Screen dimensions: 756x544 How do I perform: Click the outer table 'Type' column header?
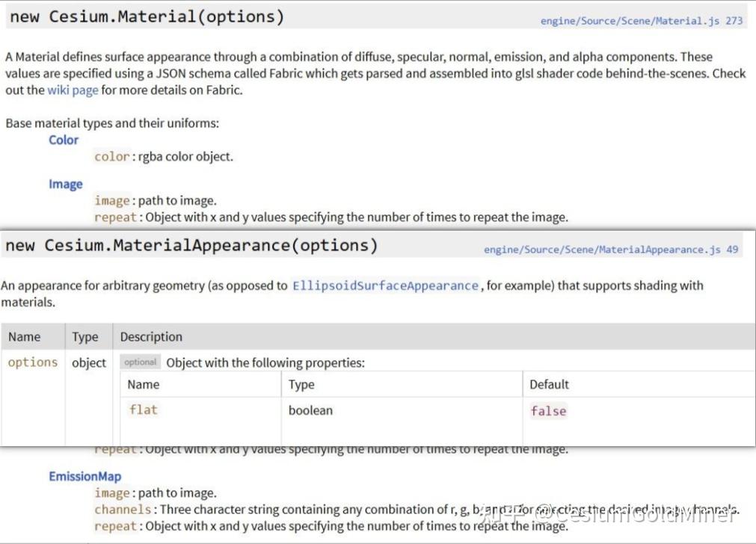tap(85, 337)
